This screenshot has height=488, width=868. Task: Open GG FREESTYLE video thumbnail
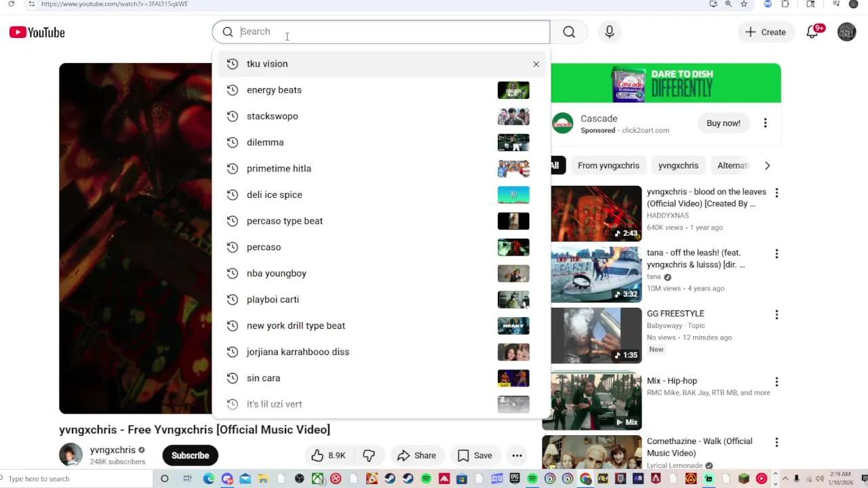point(596,335)
